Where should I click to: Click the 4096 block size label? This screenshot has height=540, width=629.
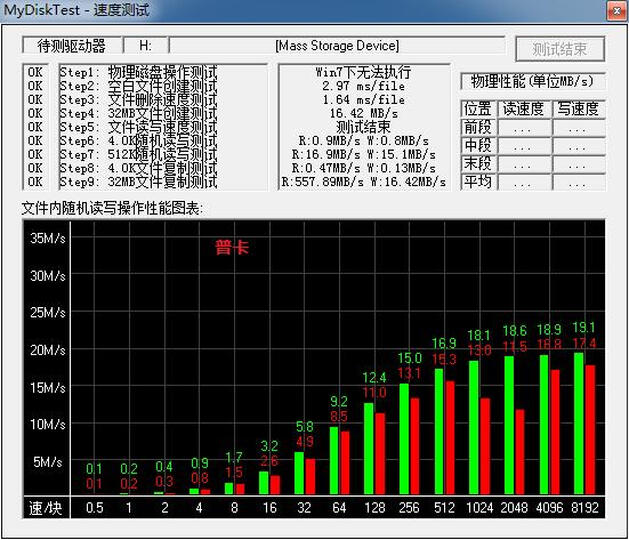click(550, 508)
